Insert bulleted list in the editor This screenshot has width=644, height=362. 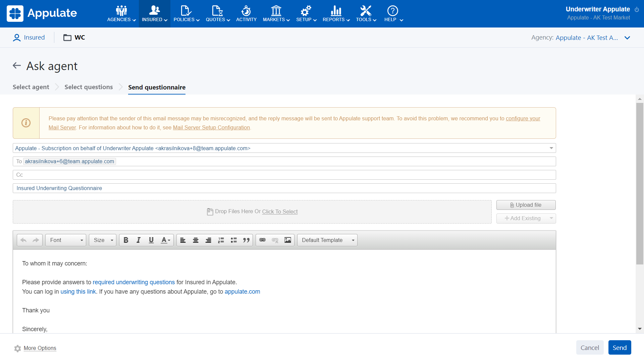tap(234, 240)
